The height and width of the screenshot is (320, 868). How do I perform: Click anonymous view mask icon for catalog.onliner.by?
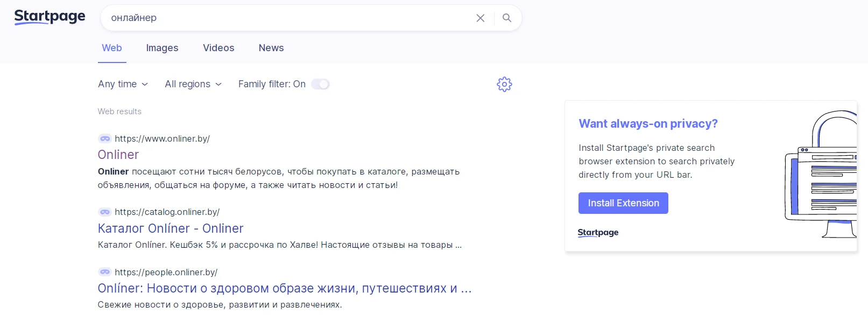click(105, 212)
